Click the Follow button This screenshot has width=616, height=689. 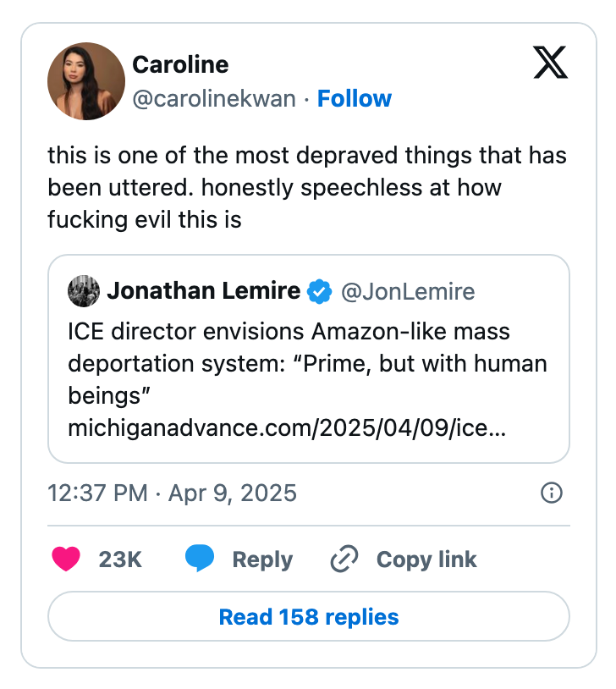coord(355,99)
